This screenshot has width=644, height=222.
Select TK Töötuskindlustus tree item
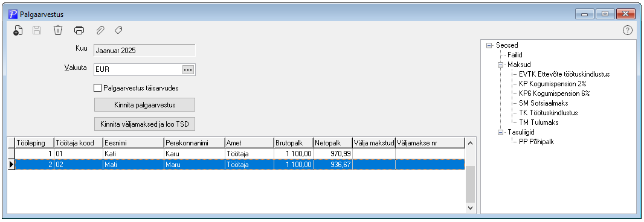tap(549, 112)
